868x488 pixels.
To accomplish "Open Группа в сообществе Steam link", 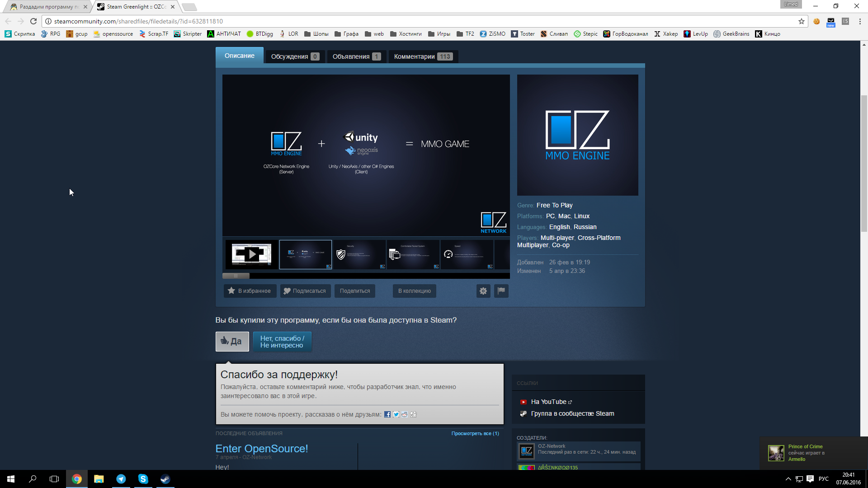I will [572, 413].
